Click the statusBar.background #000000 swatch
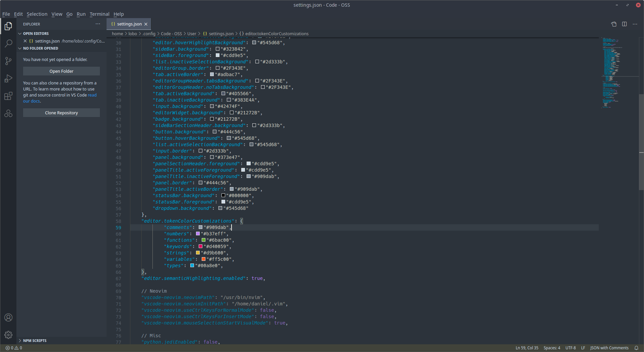This screenshot has height=352, width=644. [223, 195]
